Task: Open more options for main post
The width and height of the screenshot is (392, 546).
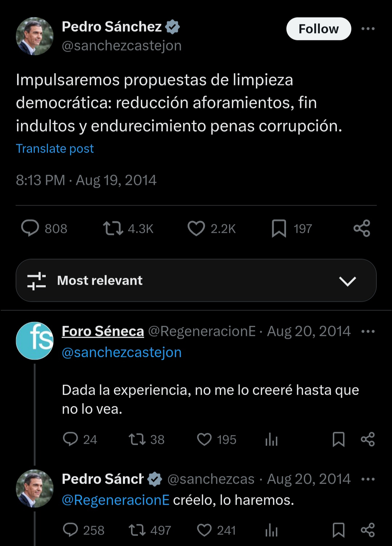Action: coord(368,29)
